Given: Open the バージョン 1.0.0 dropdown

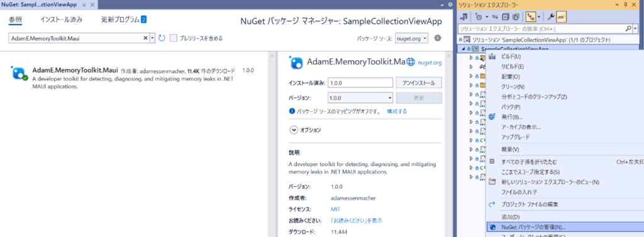Looking at the screenshot, I should click(x=361, y=98).
